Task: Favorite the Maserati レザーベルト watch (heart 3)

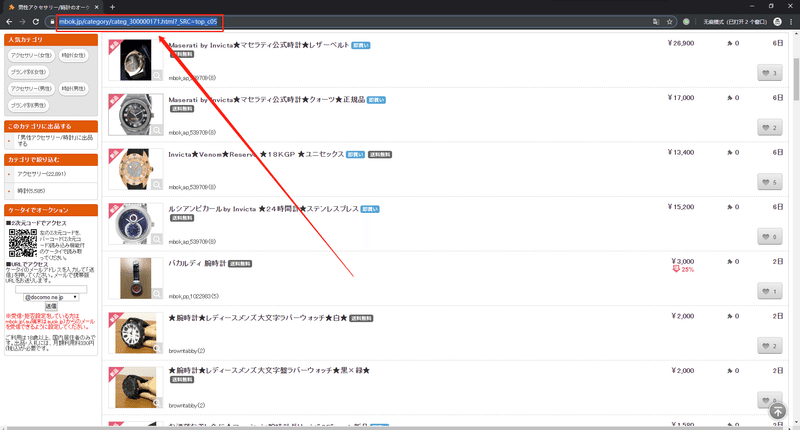Action: click(x=769, y=73)
